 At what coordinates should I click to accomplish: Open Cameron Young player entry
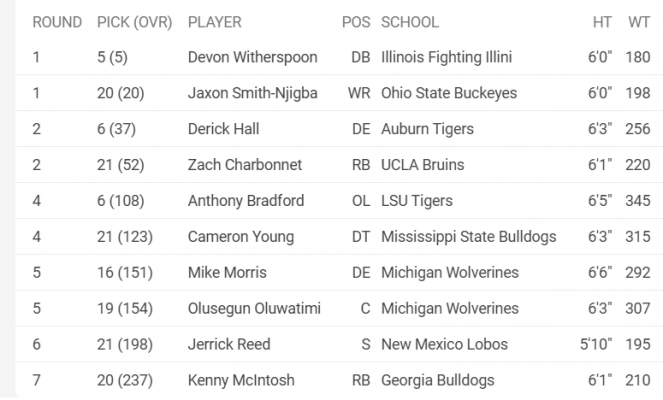tap(241, 237)
